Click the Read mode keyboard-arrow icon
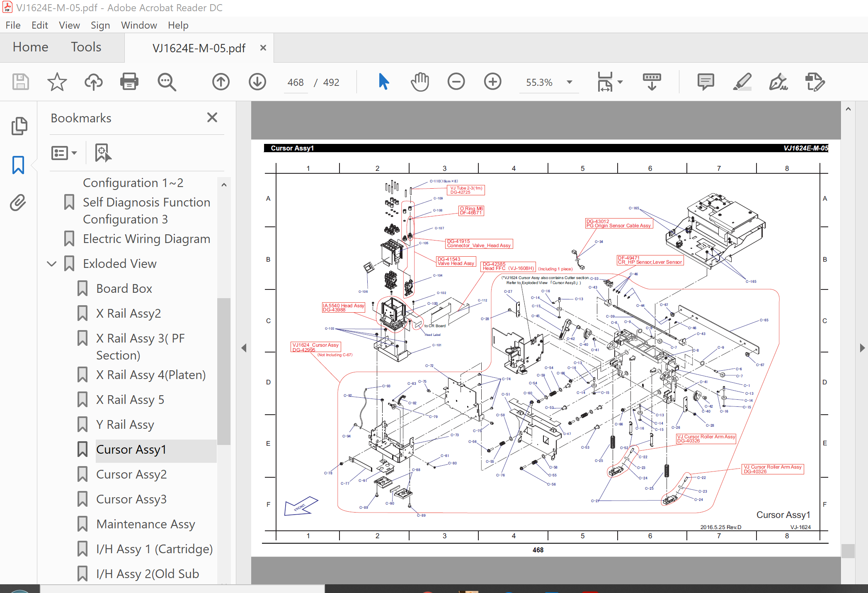 pos(652,82)
